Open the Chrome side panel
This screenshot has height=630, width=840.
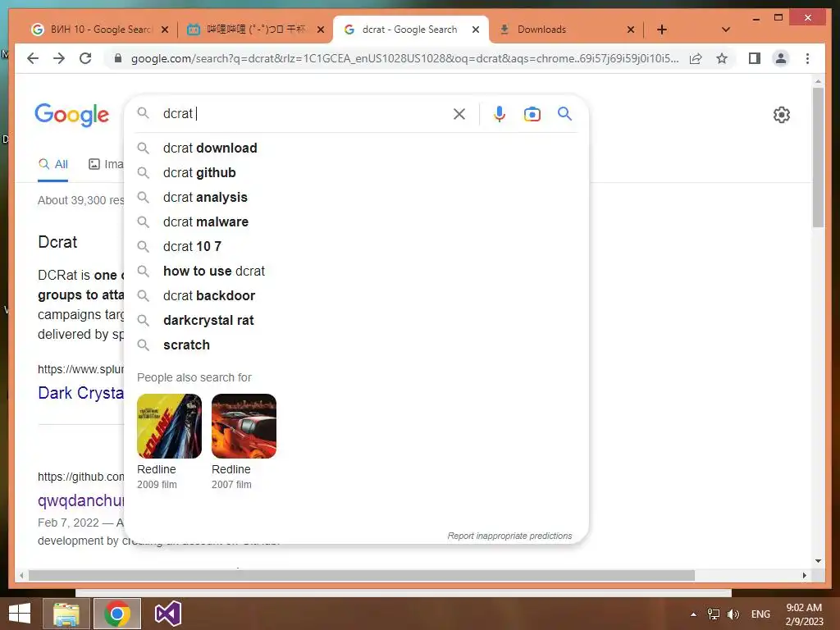pyautogui.click(x=755, y=58)
